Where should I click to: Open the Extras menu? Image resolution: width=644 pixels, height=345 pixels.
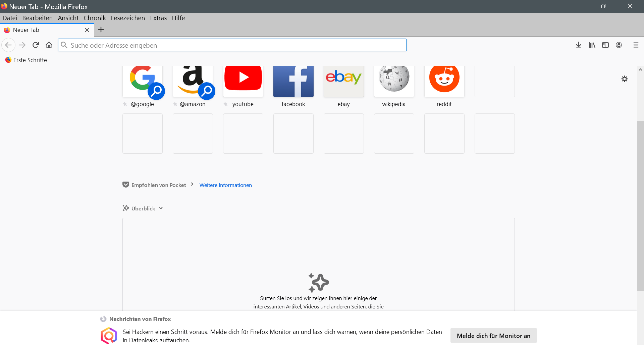158,18
